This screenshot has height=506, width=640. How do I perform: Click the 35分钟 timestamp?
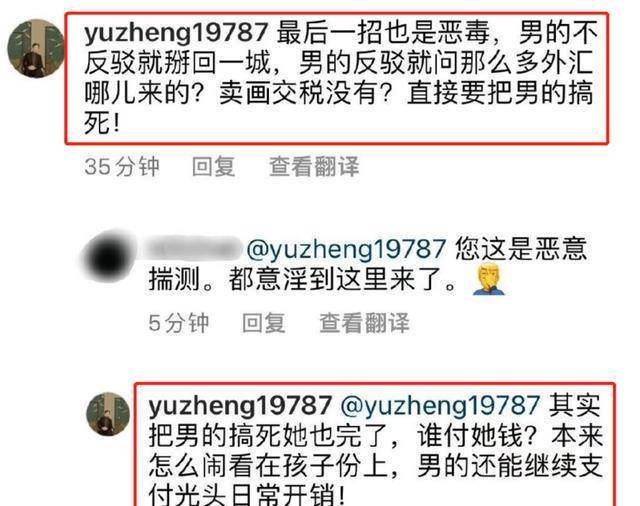coord(122,166)
